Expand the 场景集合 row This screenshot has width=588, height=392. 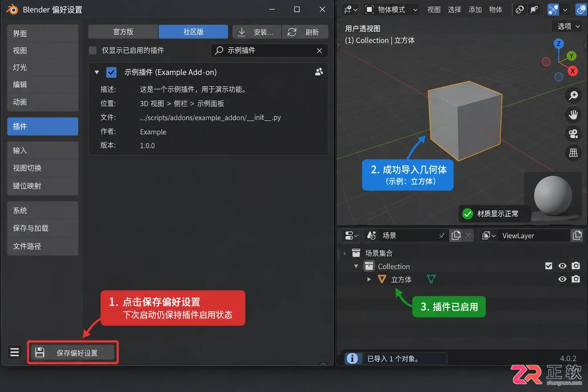point(345,253)
